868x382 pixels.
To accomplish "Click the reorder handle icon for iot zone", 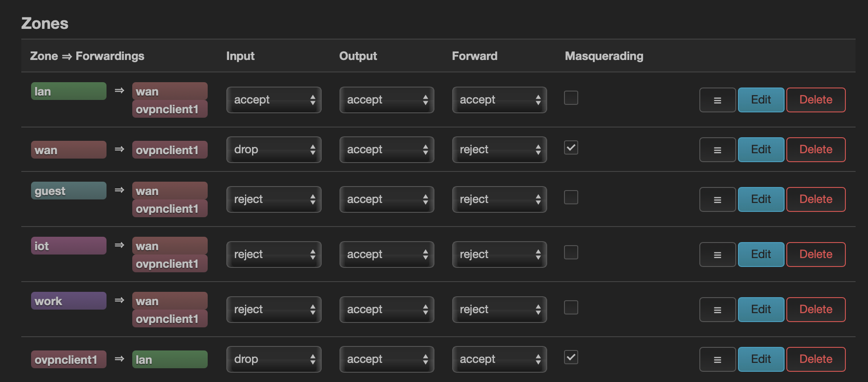I will pyautogui.click(x=717, y=255).
